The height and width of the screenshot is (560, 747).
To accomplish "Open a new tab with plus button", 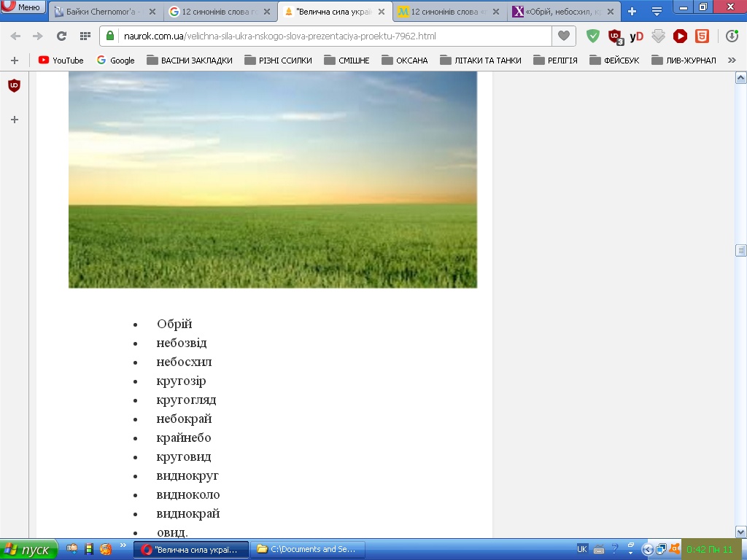I will click(x=632, y=12).
